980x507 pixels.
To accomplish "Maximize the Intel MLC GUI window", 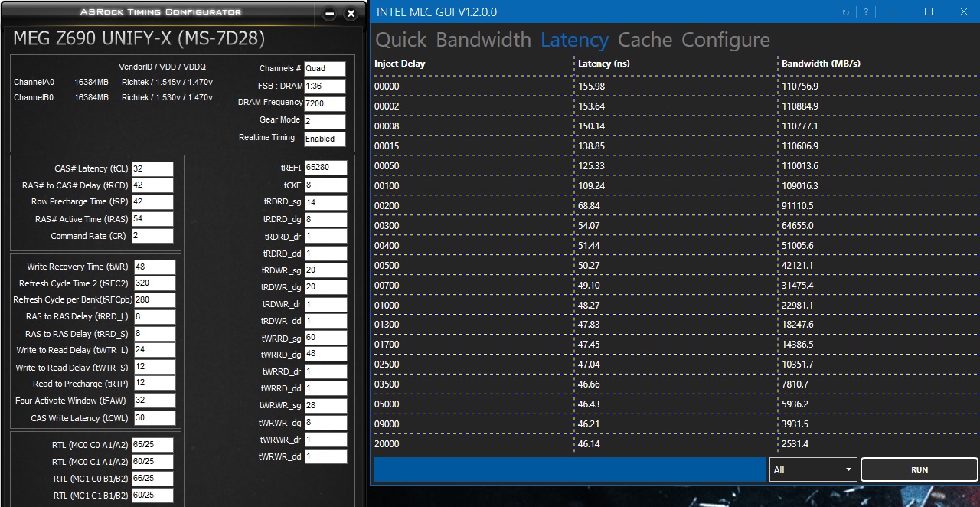I will pyautogui.click(x=929, y=11).
